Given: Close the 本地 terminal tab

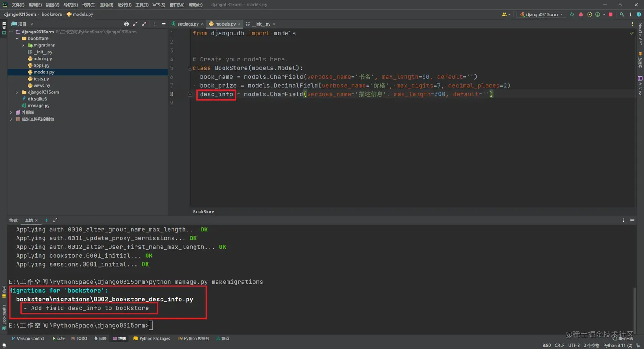Looking at the screenshot, I should [36, 220].
